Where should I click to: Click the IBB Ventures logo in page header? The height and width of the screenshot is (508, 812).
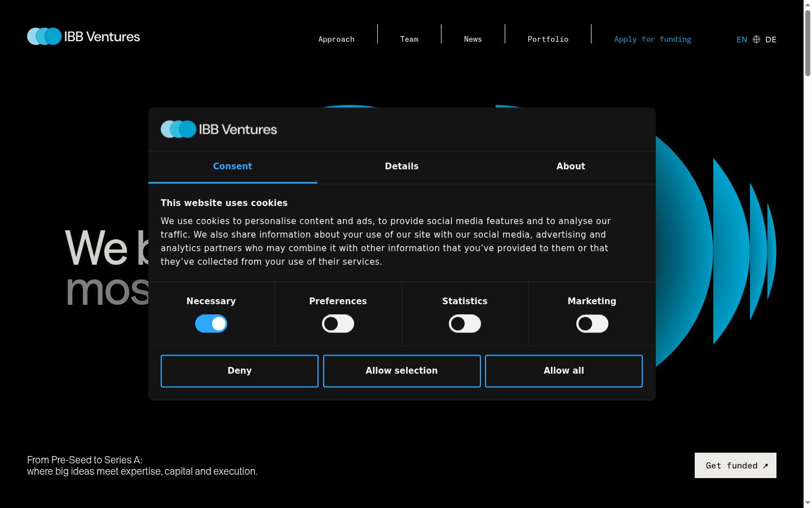click(83, 37)
